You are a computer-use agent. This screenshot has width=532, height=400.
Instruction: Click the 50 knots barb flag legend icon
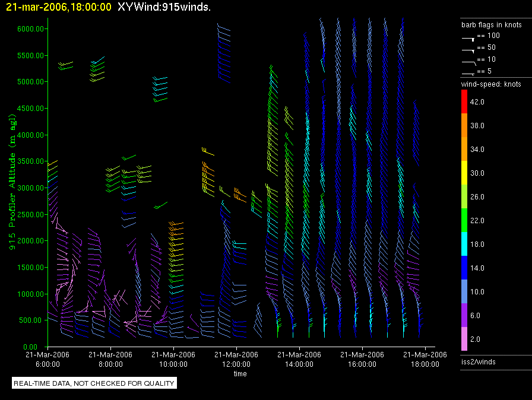coord(468,51)
